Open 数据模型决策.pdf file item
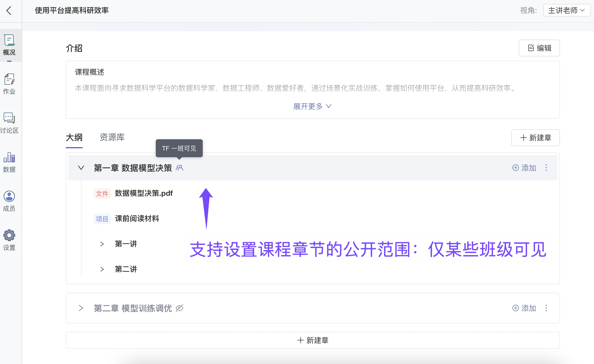The image size is (594, 364). 144,193
